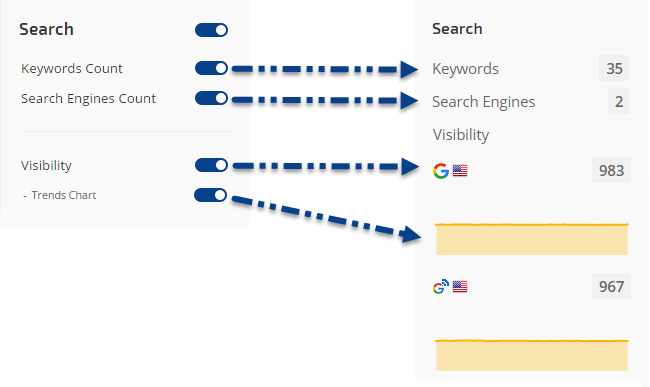The height and width of the screenshot is (387, 650).
Task: Click the 983 visibility score badge
Action: 611,170
